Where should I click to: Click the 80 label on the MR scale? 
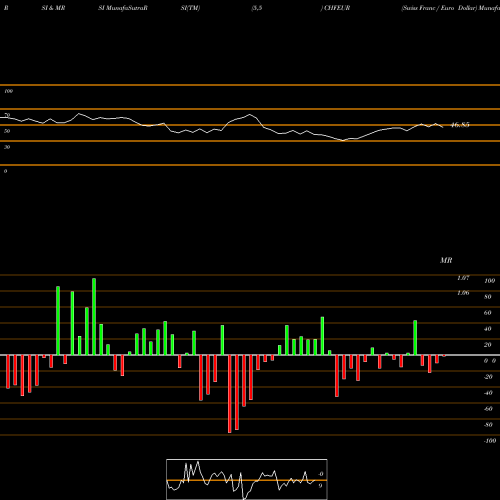(x=488, y=297)
